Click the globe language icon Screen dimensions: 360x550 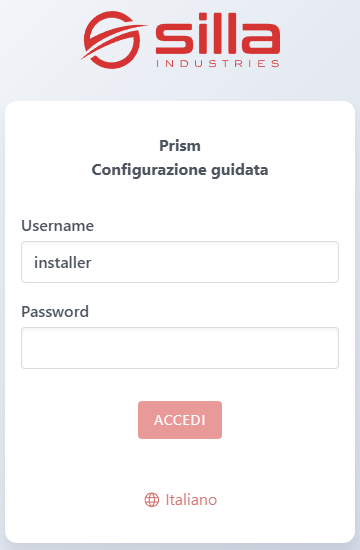(x=152, y=500)
